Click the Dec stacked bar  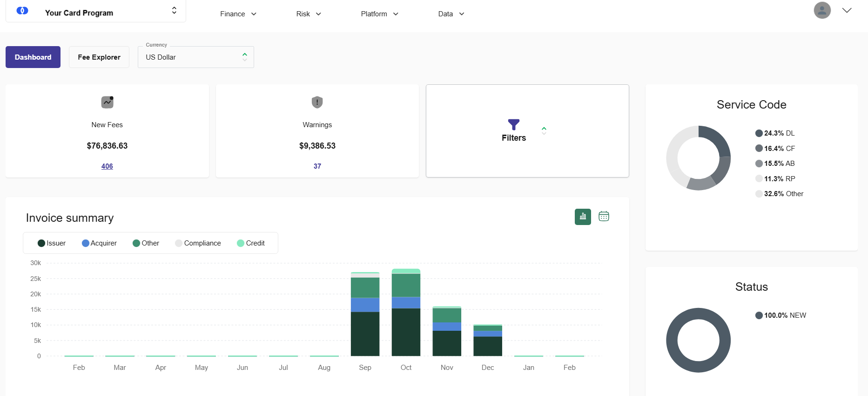(488, 340)
